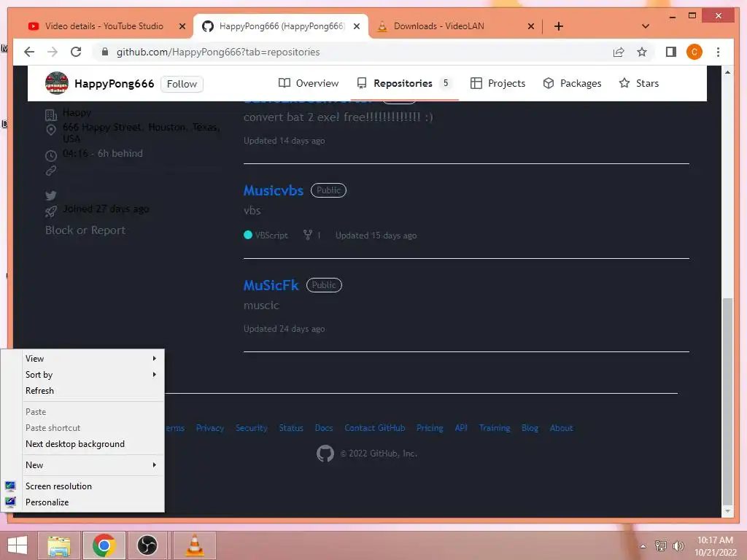This screenshot has height=560, width=747.
Task: Open the Status footer link
Action: 291,428
